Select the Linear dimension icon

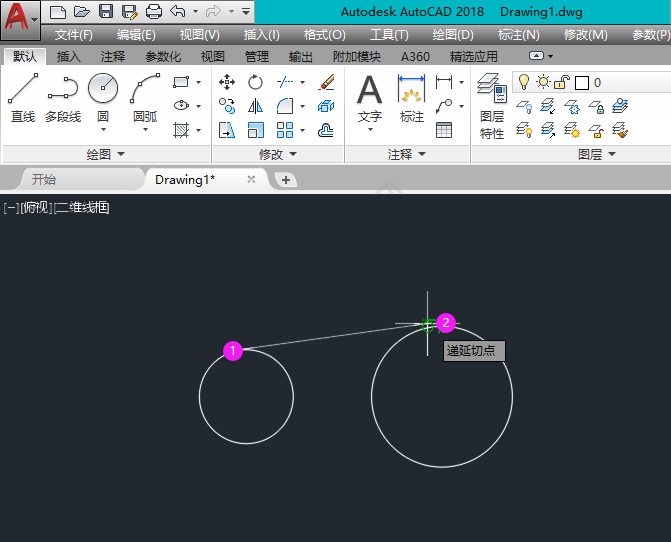(444, 81)
